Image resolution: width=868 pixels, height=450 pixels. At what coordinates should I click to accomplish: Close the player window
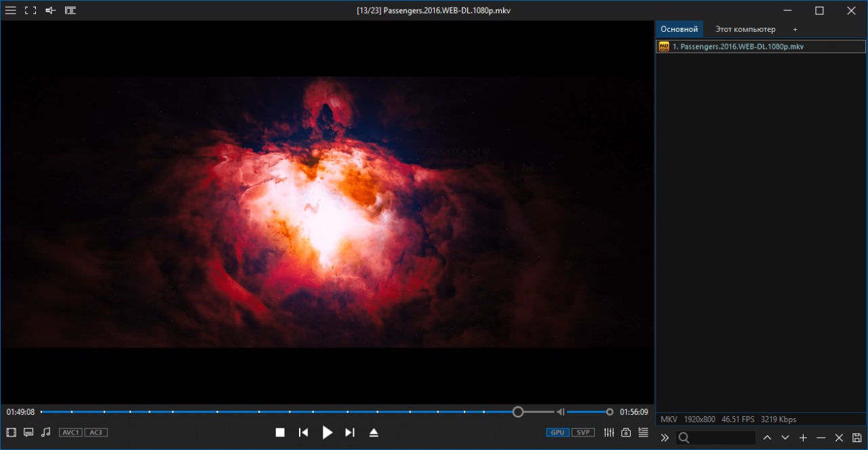pos(851,10)
